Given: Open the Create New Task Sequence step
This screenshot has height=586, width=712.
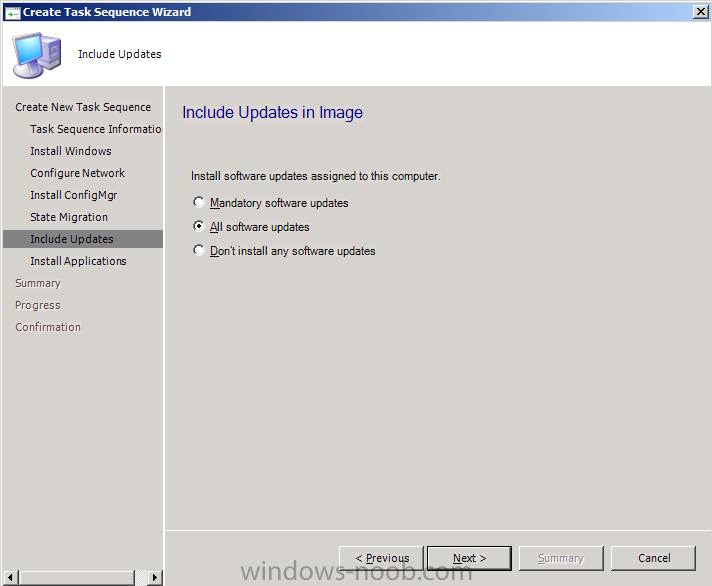Looking at the screenshot, I should pyautogui.click(x=83, y=107).
